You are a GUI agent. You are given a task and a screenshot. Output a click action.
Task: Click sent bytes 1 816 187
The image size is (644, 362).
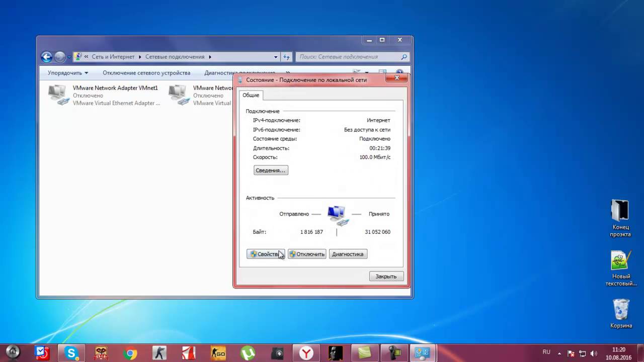coord(311,232)
